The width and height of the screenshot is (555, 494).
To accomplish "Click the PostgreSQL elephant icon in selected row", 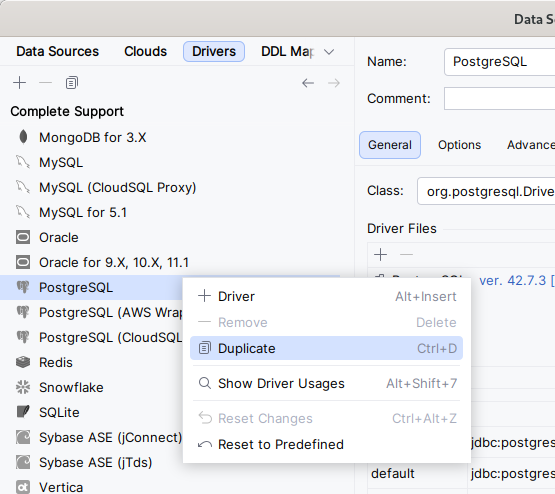I will [23, 287].
